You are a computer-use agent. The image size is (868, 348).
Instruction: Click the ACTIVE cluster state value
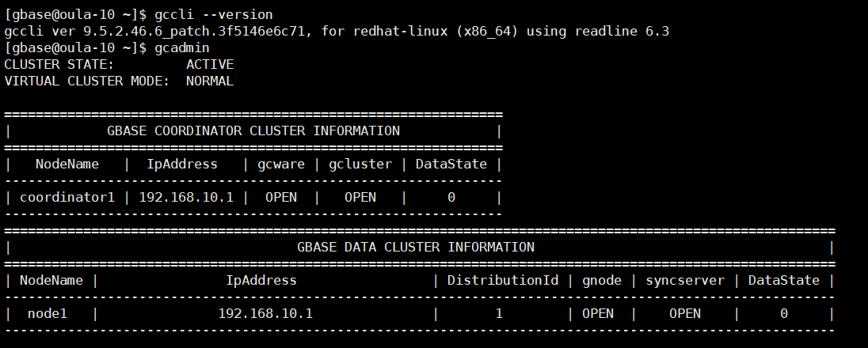pyautogui.click(x=210, y=64)
